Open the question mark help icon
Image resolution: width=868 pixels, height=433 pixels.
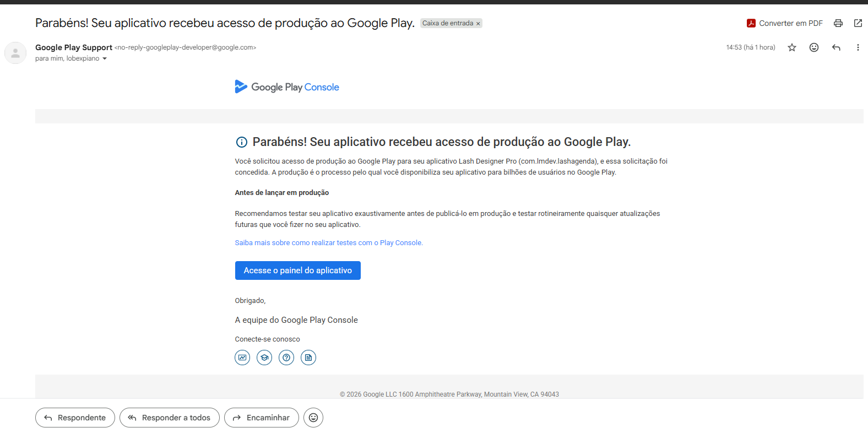pyautogui.click(x=286, y=358)
